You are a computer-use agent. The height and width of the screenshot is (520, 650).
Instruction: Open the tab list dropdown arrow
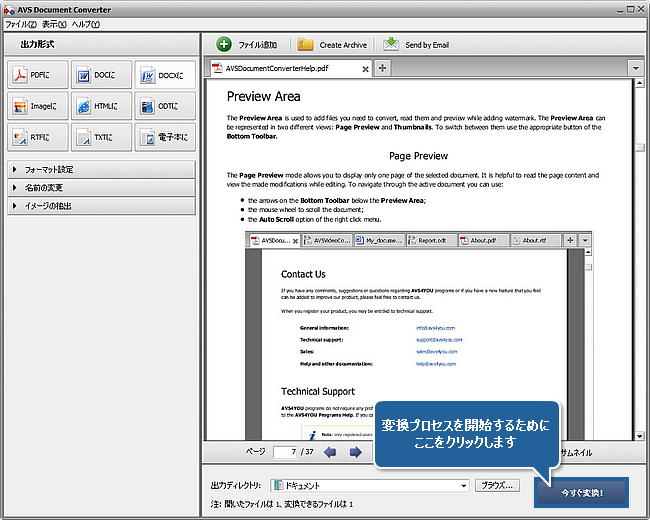(635, 68)
